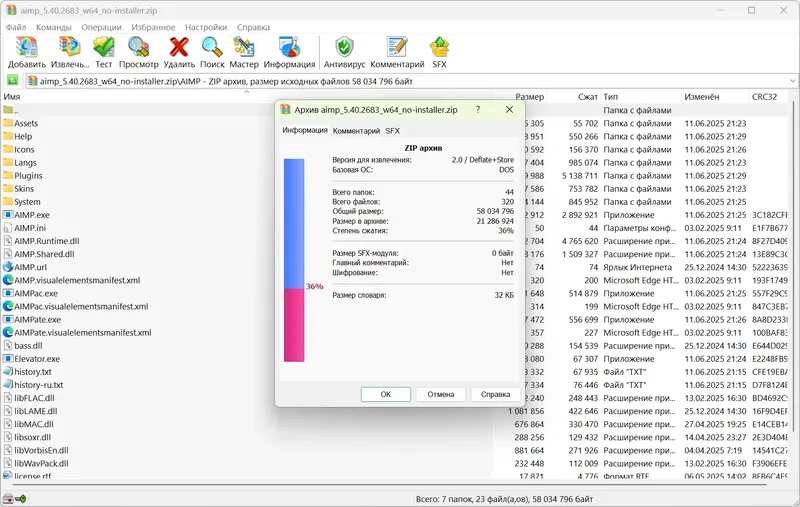
Task: Click the key icon in status bar
Action: point(21,498)
